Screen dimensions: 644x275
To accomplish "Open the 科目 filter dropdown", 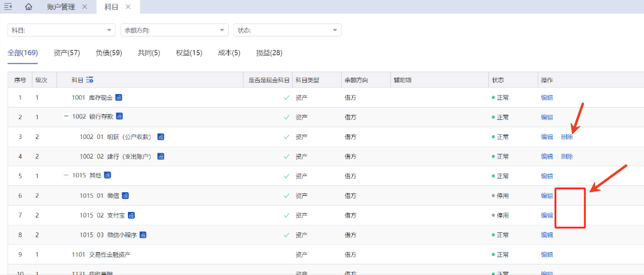I will [61, 30].
